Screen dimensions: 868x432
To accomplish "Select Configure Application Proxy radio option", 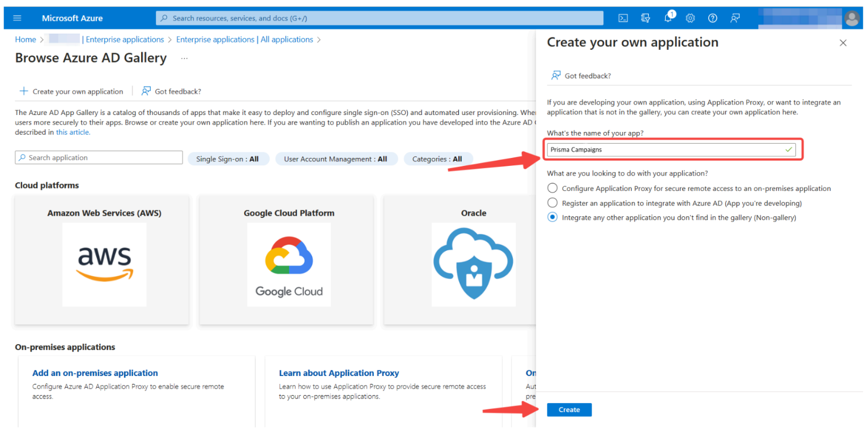I will coord(552,188).
